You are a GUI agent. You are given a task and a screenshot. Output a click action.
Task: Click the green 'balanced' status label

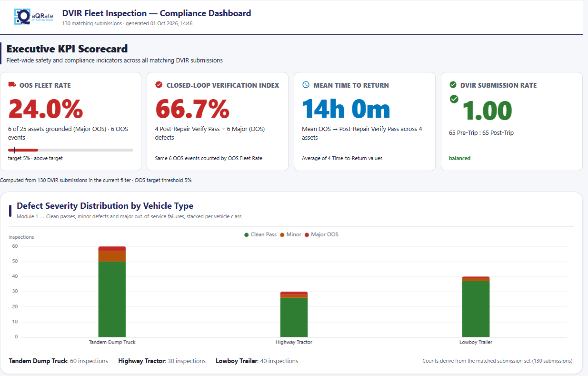[x=459, y=158]
